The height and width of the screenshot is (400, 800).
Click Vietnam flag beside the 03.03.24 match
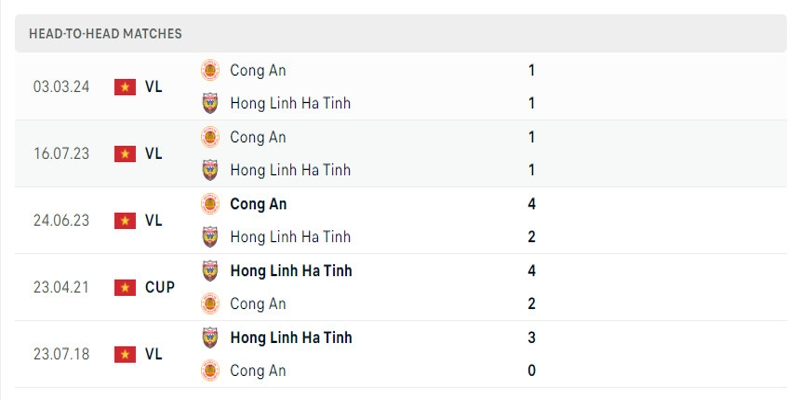[125, 87]
